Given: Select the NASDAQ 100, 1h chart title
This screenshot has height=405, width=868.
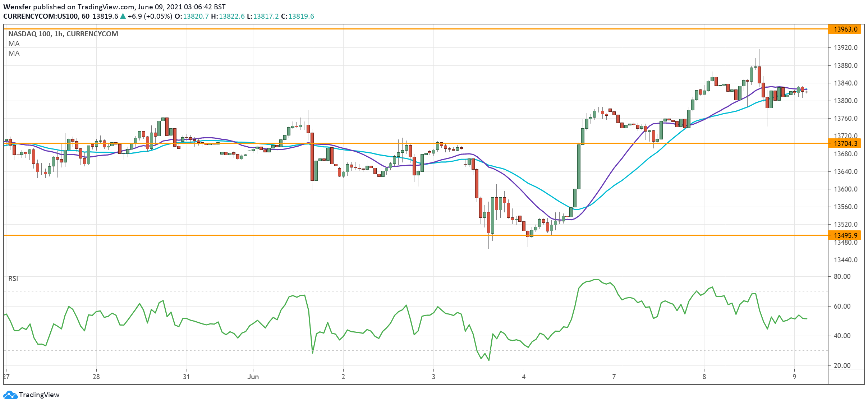Looking at the screenshot, I should 63,34.
